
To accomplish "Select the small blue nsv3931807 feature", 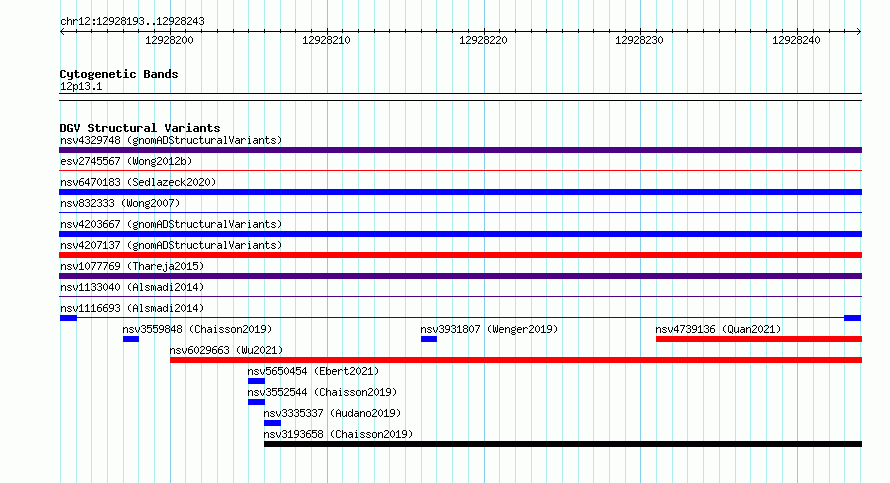I will point(429,339).
